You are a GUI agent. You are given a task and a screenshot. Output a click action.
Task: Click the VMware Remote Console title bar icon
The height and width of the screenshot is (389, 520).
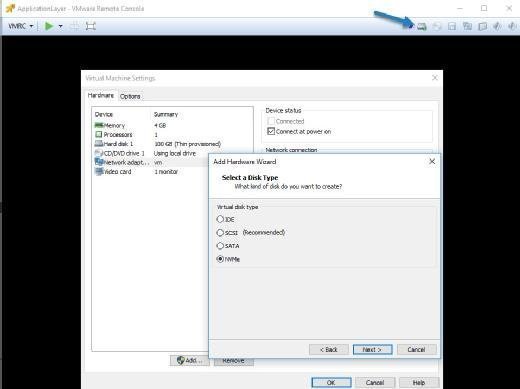pos(10,8)
